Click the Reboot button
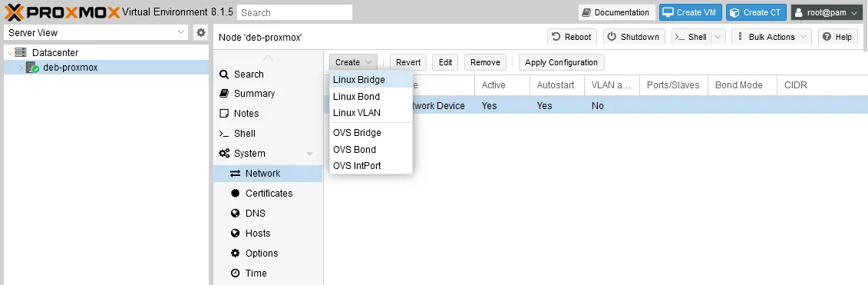This screenshot has width=868, height=285. [x=572, y=37]
